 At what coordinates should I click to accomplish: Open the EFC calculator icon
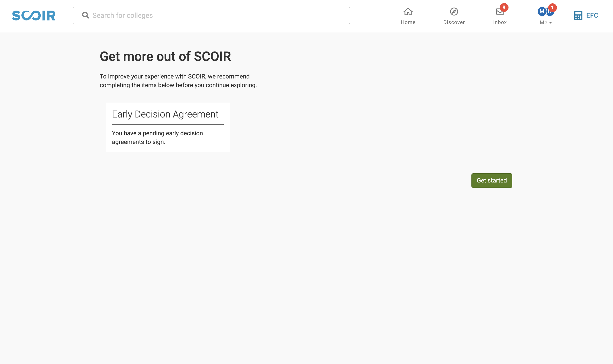578,15
